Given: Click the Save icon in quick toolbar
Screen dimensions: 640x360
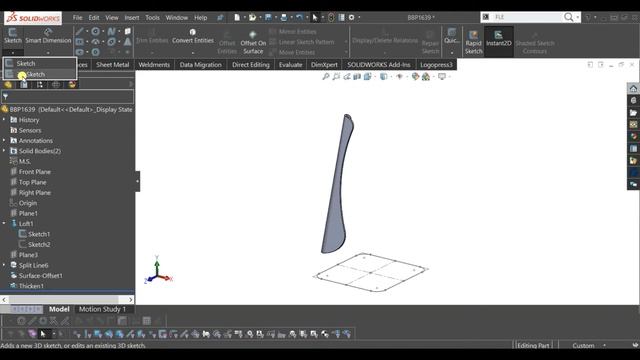Looking at the screenshot, I should [268, 17].
